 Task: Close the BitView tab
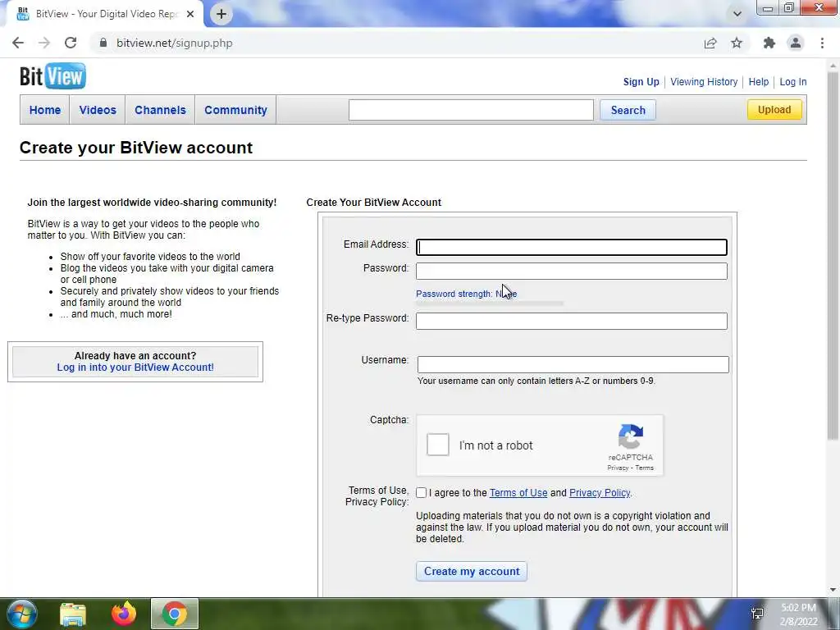[190, 14]
